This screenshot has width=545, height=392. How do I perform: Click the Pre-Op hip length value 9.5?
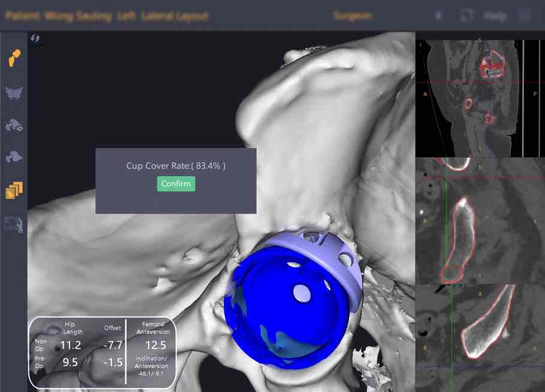(70, 362)
